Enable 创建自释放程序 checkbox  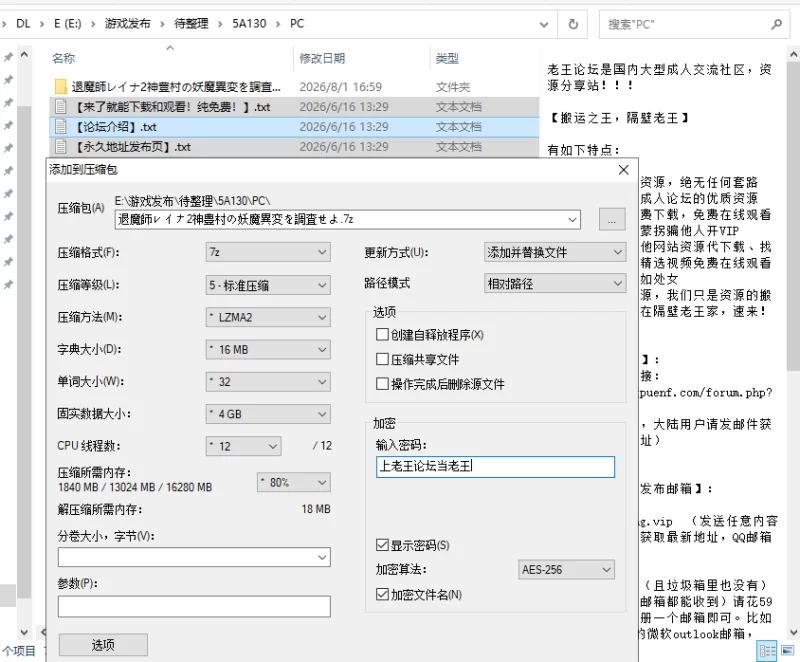[382, 335]
